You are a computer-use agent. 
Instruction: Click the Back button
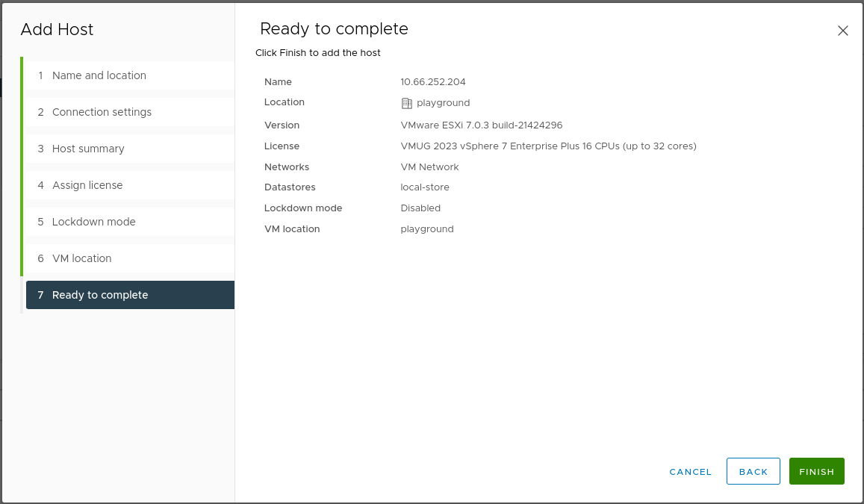(753, 471)
